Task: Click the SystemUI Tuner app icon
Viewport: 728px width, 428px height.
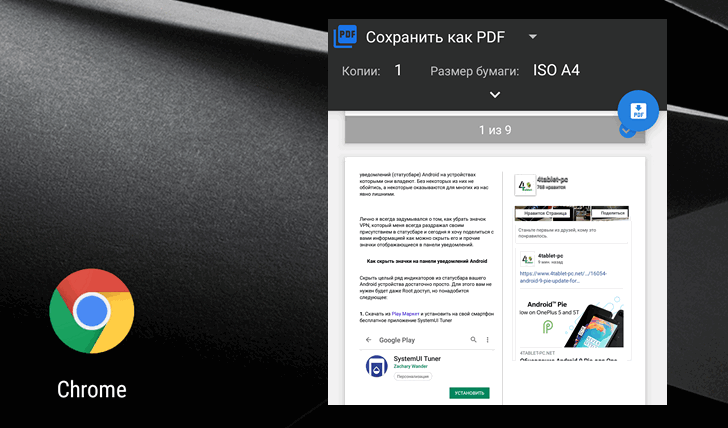Action: click(377, 367)
